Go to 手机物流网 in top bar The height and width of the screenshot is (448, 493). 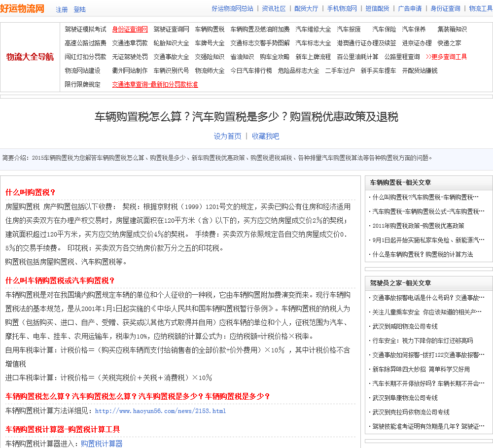(342, 8)
